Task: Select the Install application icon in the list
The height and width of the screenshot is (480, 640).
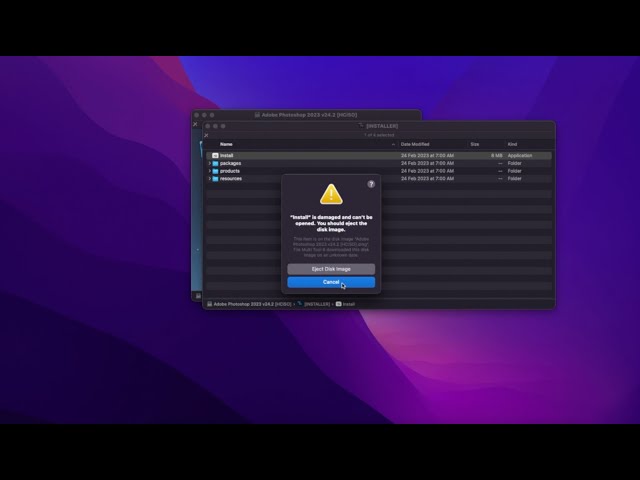Action: [215, 156]
